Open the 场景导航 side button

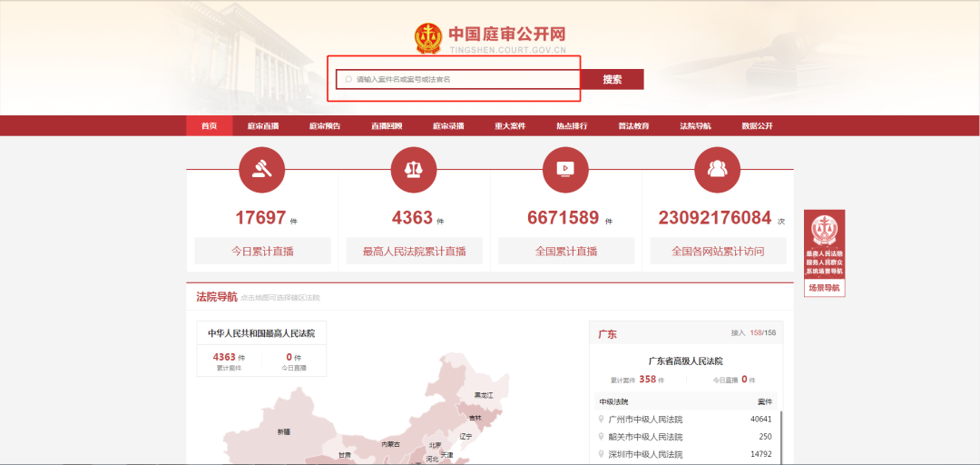pos(824,288)
